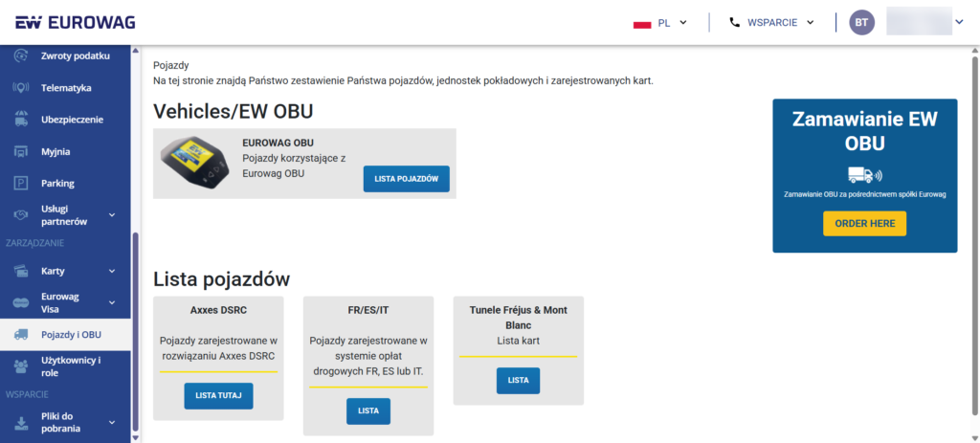980x443 pixels.
Task: Click the Zwroty podatku sidebar icon
Action: (21, 55)
